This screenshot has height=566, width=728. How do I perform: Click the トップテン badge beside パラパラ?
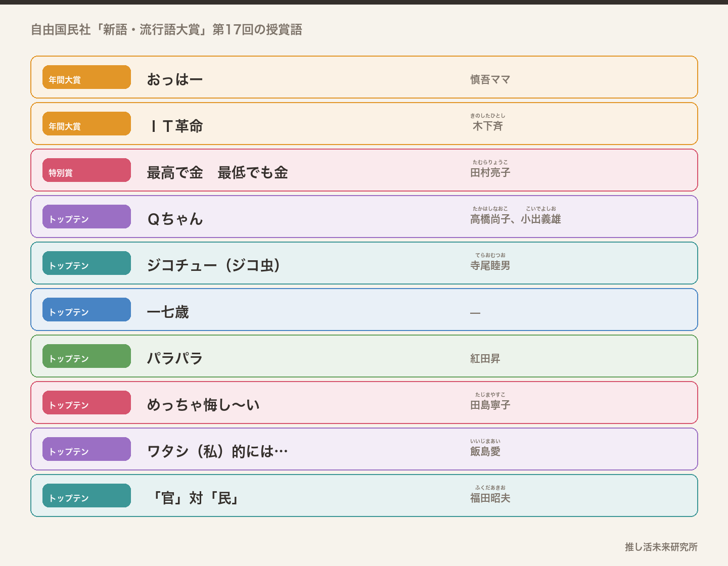[86, 356]
